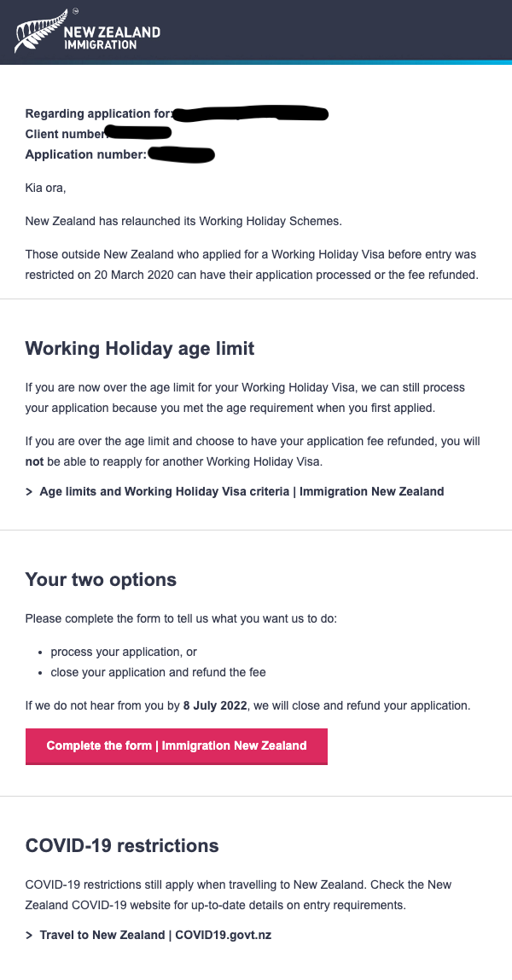
Task: Click the silver fern logo icon
Action: click(38, 32)
